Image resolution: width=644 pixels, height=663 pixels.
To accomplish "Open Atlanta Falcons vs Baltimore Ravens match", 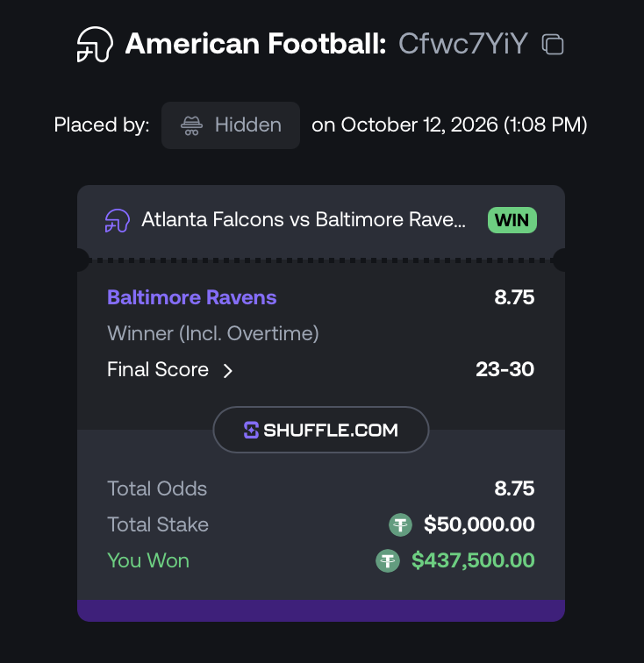I will tap(304, 220).
